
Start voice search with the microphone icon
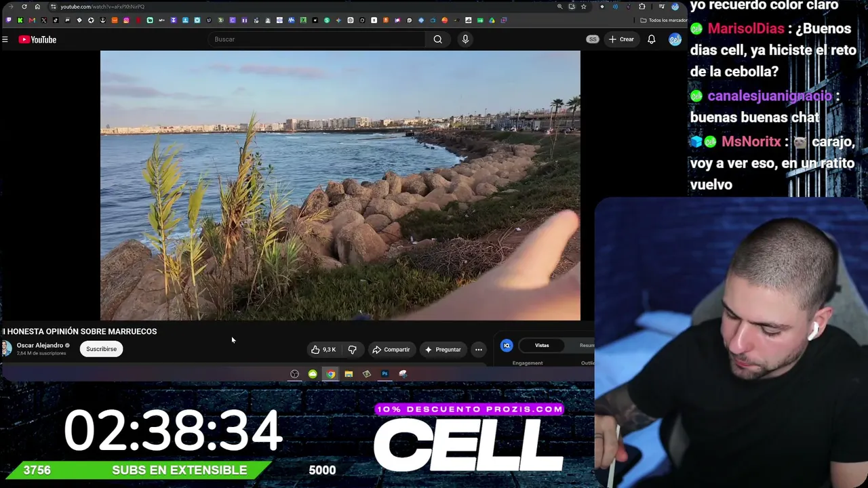[x=465, y=39]
